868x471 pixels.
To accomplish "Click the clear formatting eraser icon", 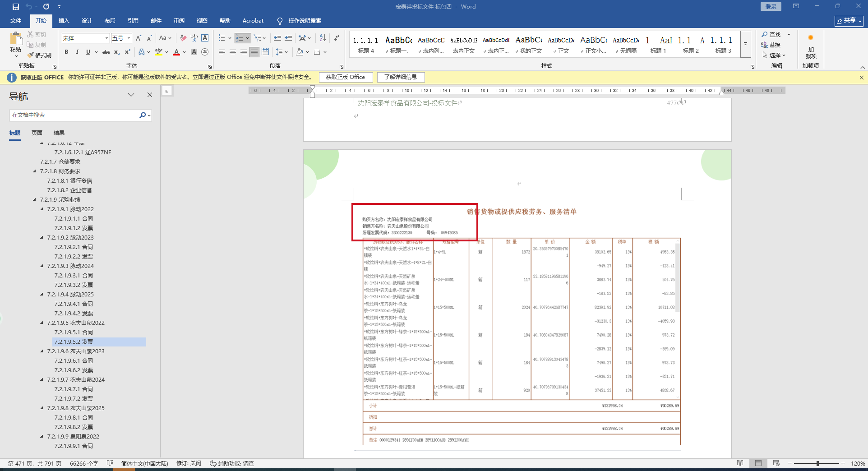I will (183, 38).
